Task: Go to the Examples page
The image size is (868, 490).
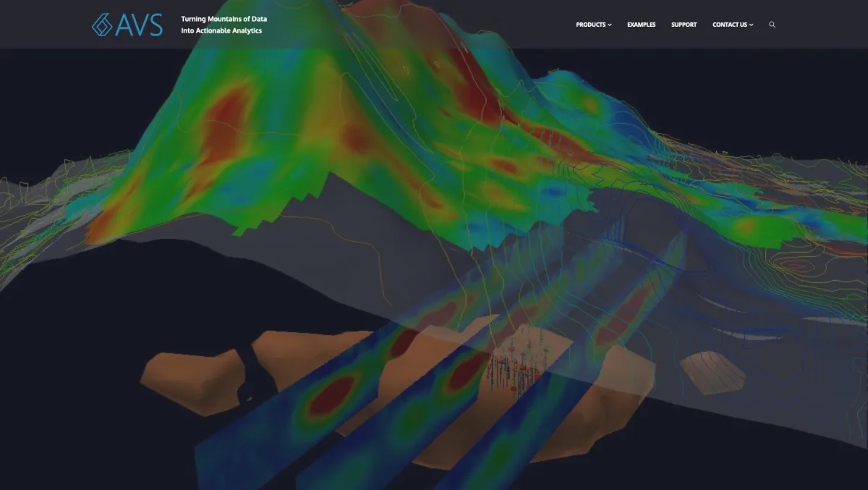Action: (642, 25)
